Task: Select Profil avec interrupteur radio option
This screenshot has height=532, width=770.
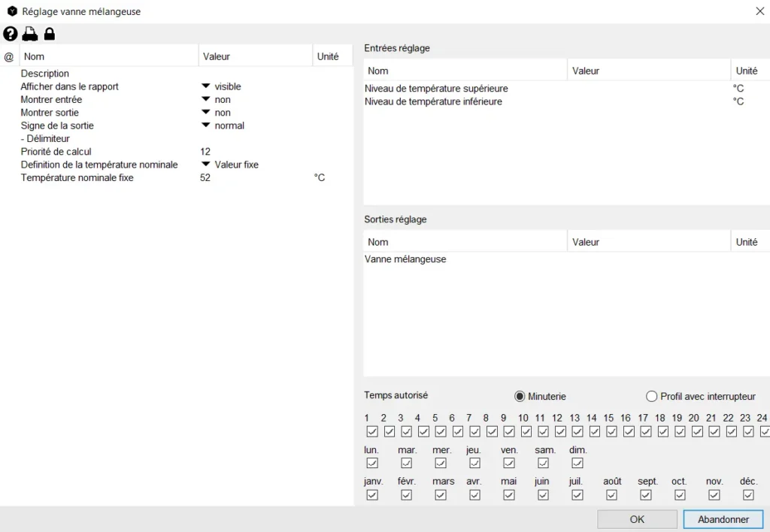Action: [x=652, y=396]
